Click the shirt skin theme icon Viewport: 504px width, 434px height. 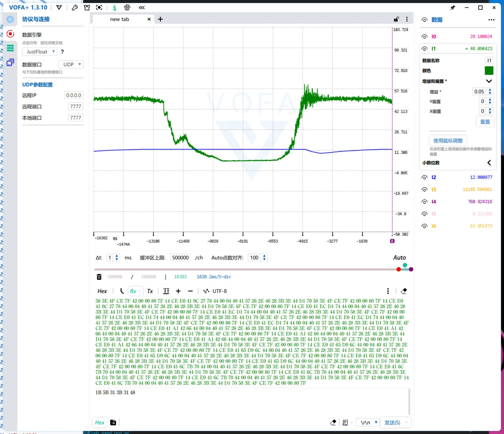click(x=87, y=7)
